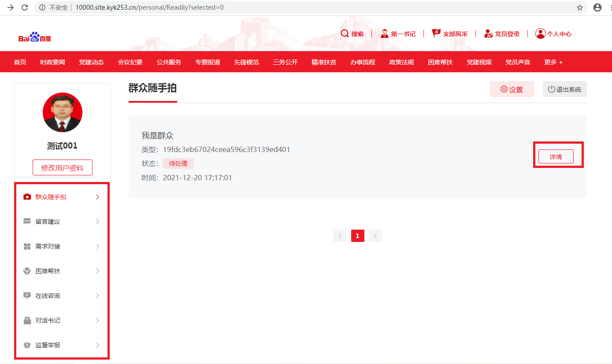Click the monitor icon beside 在线咨询
612x364 pixels.
(27, 296)
